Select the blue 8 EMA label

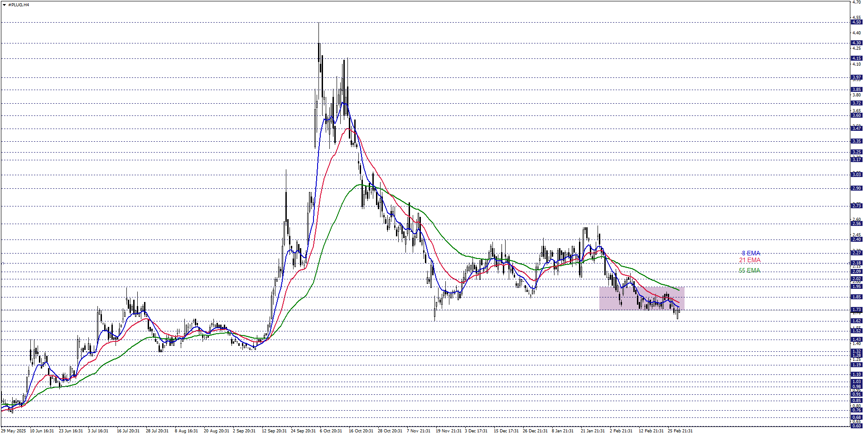pos(751,254)
